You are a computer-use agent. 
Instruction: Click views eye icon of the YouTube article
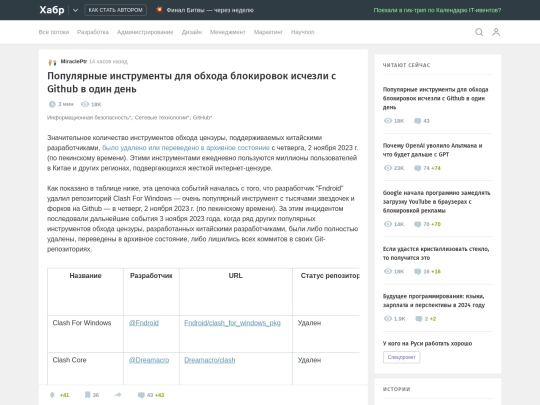coord(388,224)
